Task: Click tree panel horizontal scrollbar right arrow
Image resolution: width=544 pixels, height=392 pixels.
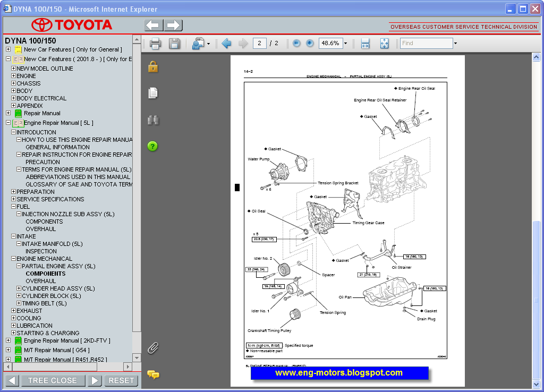Action: [127, 367]
